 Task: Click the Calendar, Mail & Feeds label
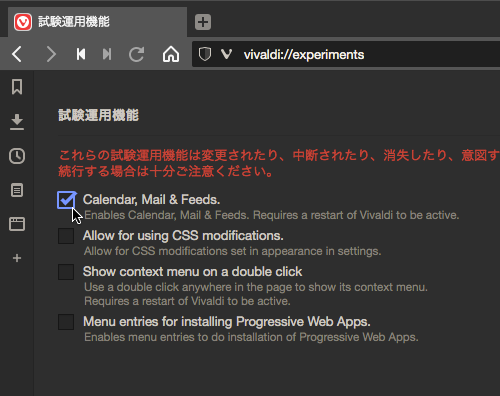(x=151, y=200)
